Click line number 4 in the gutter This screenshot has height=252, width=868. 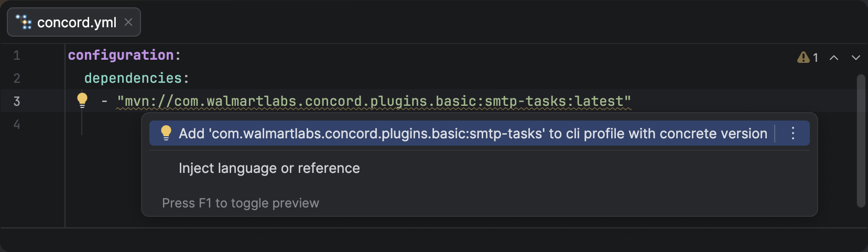tap(17, 124)
